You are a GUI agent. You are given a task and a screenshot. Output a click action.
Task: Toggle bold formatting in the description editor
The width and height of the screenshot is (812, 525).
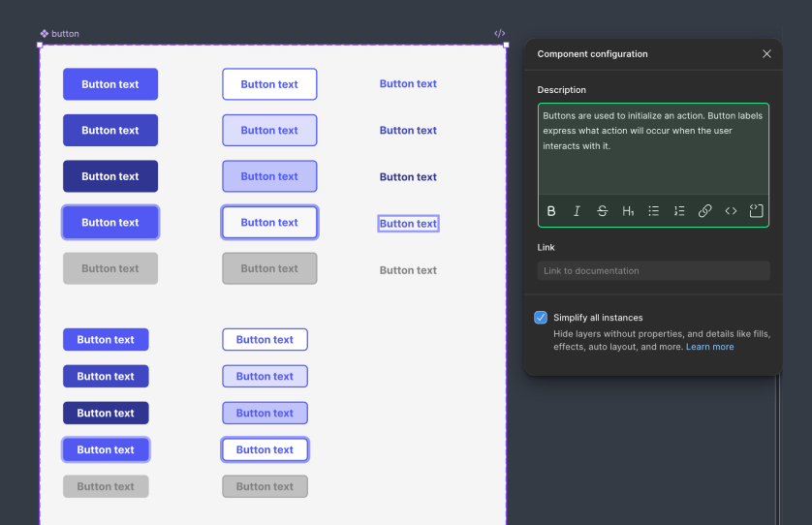(551, 211)
